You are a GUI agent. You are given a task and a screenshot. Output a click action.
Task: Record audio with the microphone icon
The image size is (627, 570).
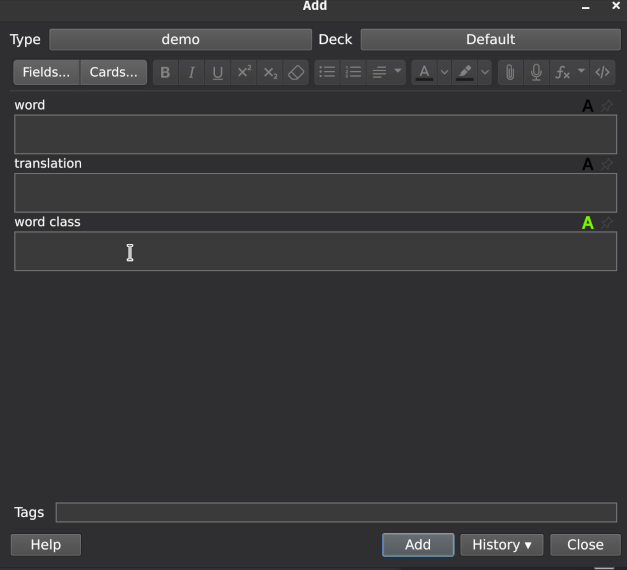point(537,73)
